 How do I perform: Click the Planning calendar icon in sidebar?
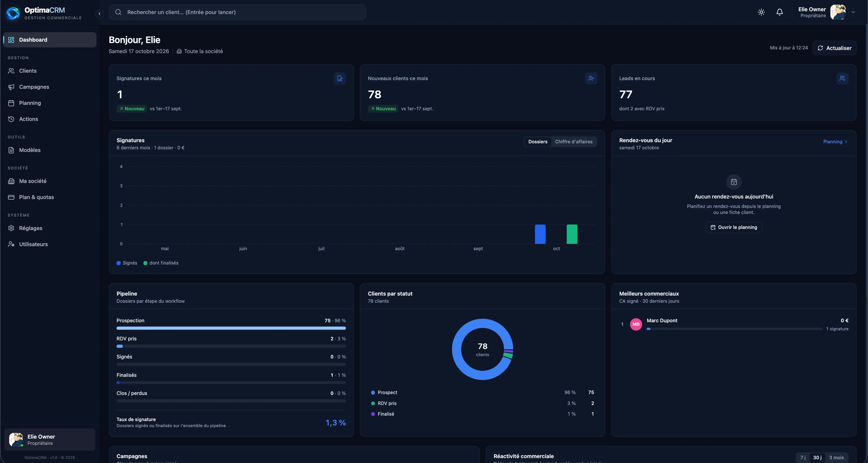[x=11, y=103]
